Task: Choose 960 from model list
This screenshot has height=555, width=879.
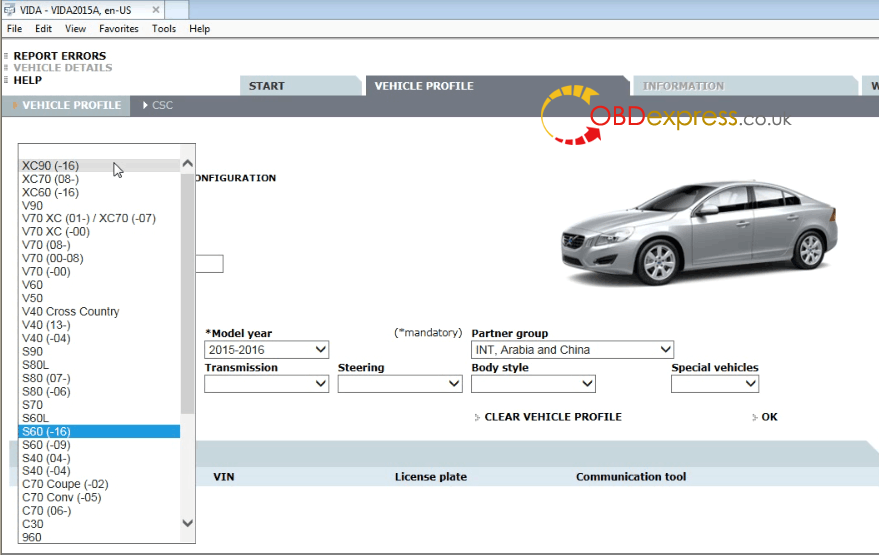Action: click(99, 537)
